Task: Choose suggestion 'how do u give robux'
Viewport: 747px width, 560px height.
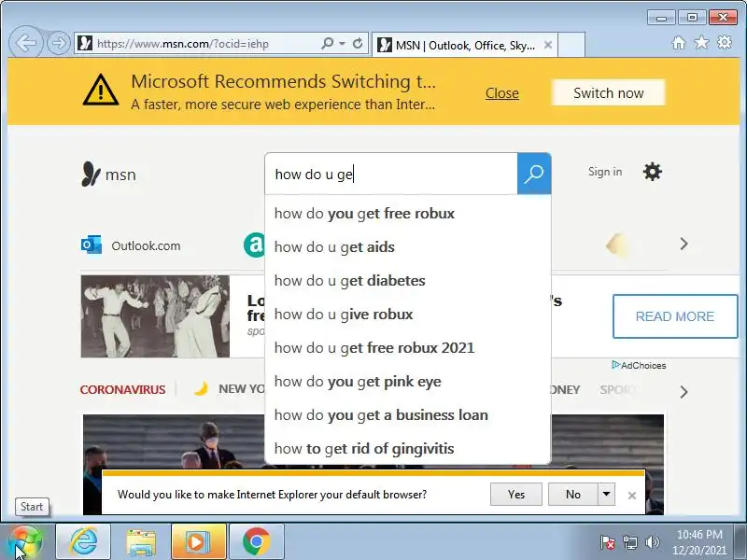Action: click(408, 315)
